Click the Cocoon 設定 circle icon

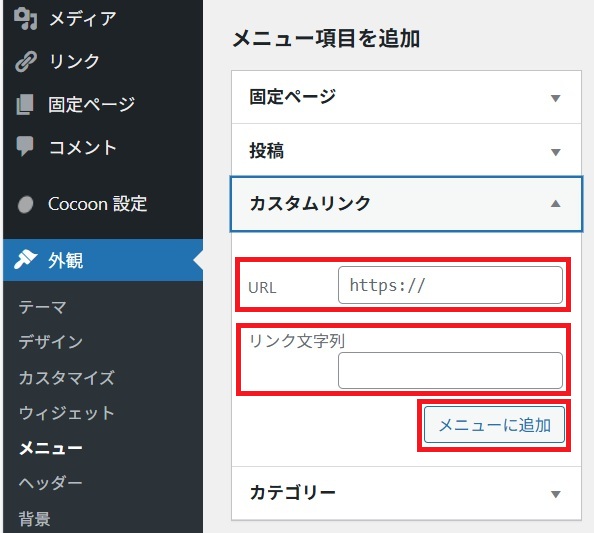(x=25, y=204)
